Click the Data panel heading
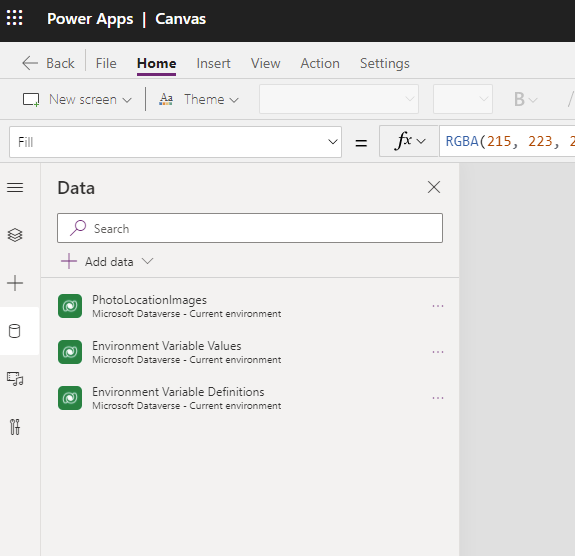Viewport: 575px width, 556px height. pos(76,188)
